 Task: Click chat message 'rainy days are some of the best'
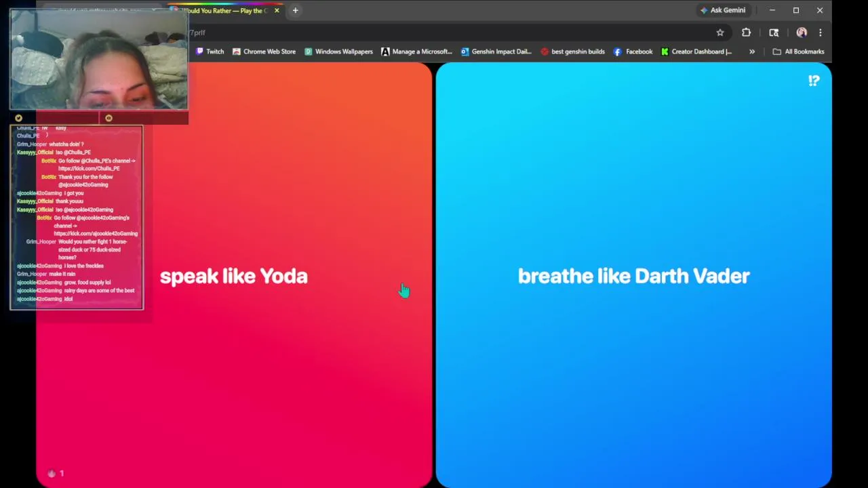(99, 290)
